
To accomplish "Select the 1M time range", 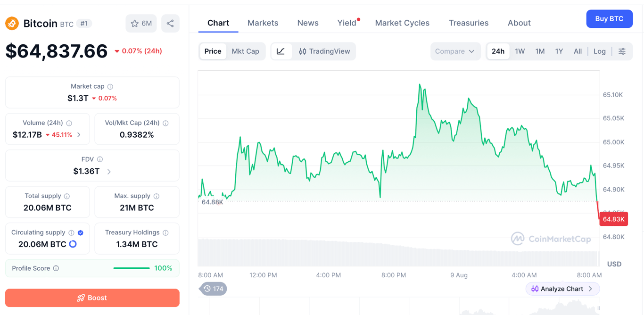I will pos(540,51).
